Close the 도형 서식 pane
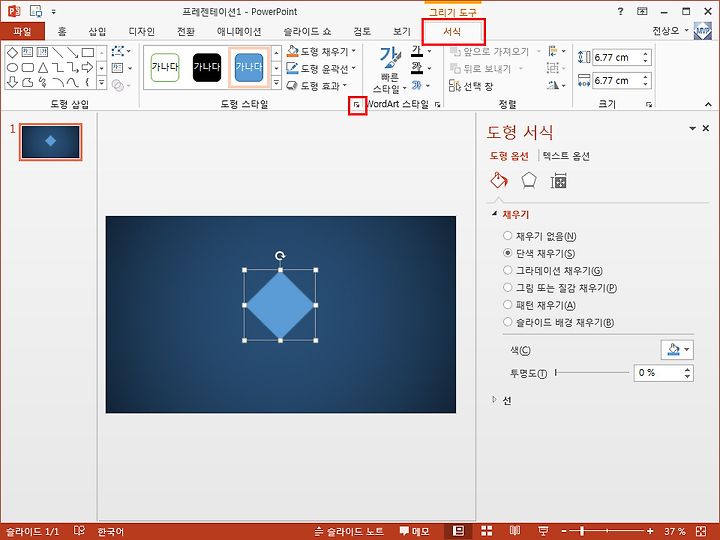This screenshot has height=540, width=720. [x=706, y=129]
